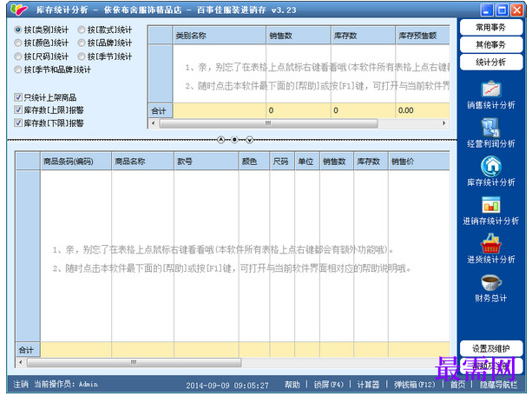Click 商品名称 column header
Image resolution: width=532 pixels, height=396 pixels.
tap(143, 162)
